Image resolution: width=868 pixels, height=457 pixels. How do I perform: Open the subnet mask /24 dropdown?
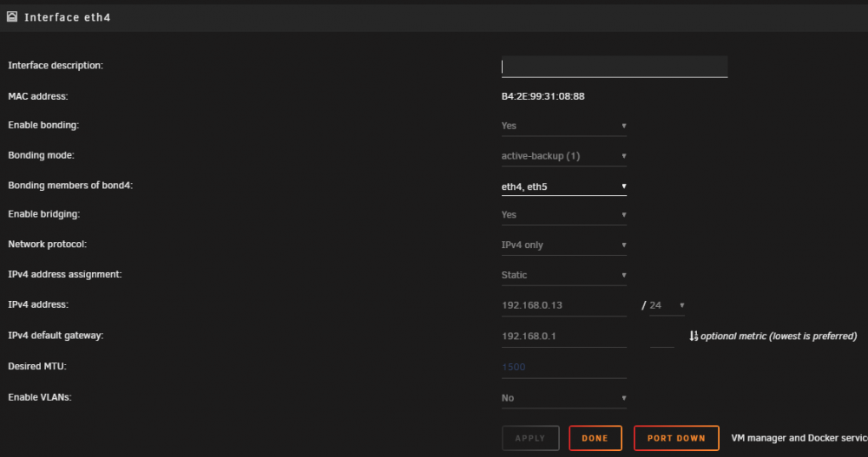667,305
